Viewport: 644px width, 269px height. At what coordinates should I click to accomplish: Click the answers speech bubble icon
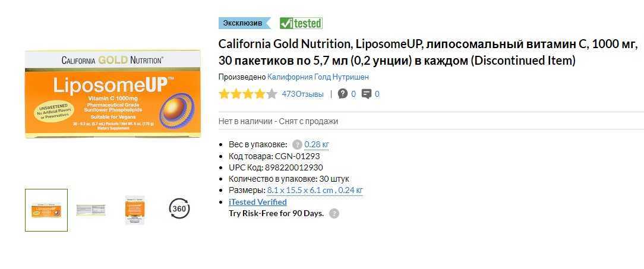click(x=367, y=94)
